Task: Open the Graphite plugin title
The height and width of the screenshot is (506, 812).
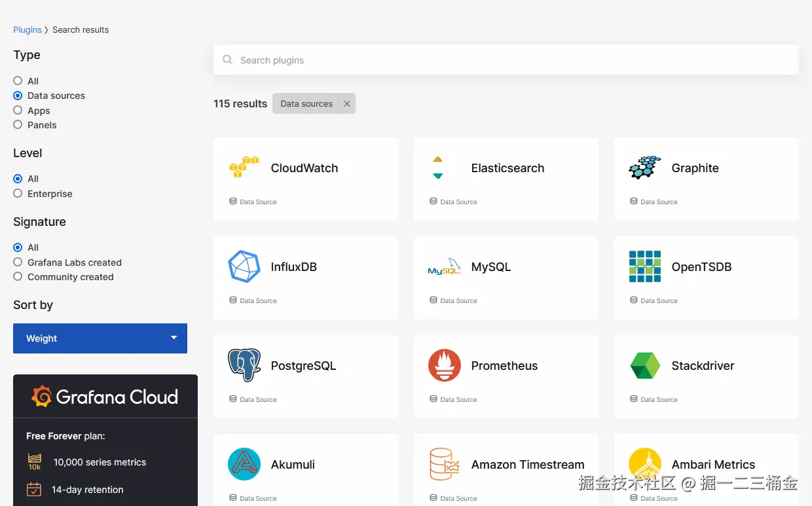Action: coord(695,168)
